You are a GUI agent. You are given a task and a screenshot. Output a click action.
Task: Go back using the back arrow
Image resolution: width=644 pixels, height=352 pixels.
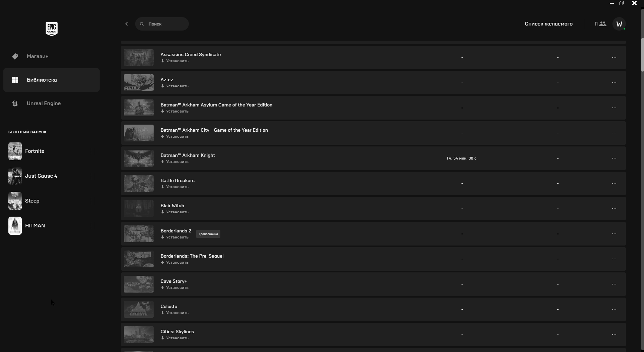pyautogui.click(x=126, y=24)
